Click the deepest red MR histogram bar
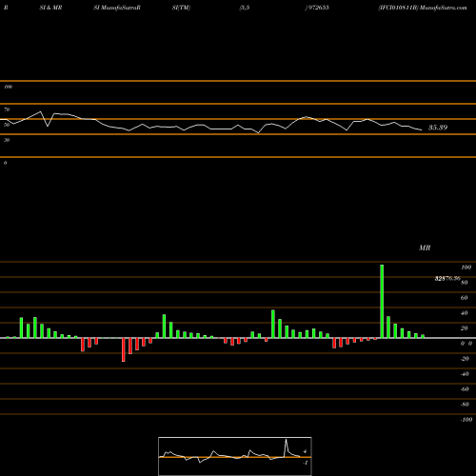 click(x=124, y=349)
